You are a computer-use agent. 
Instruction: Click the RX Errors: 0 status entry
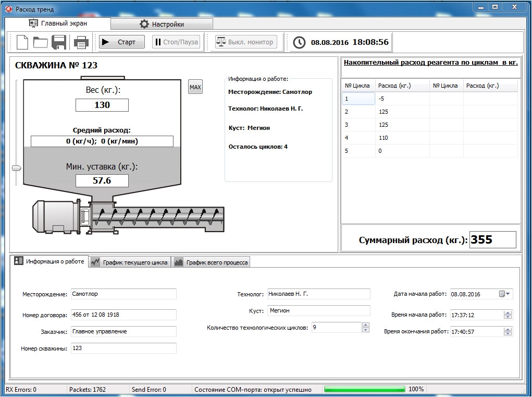[21, 390]
